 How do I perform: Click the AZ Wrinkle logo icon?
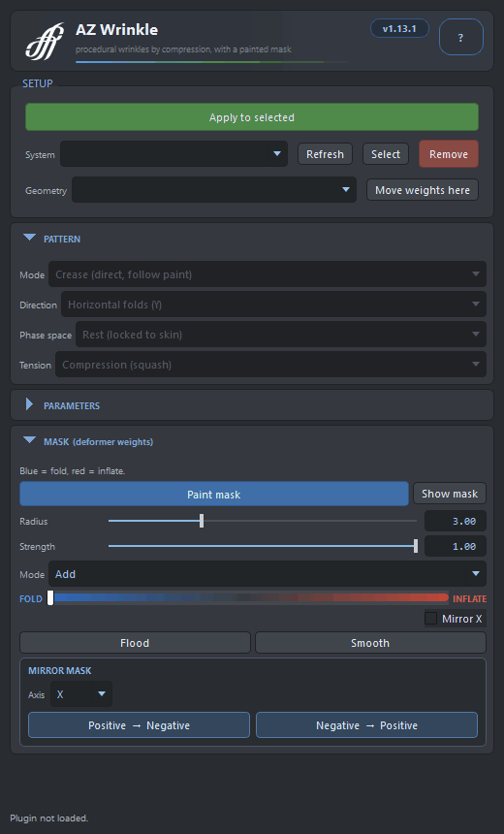click(x=45, y=41)
